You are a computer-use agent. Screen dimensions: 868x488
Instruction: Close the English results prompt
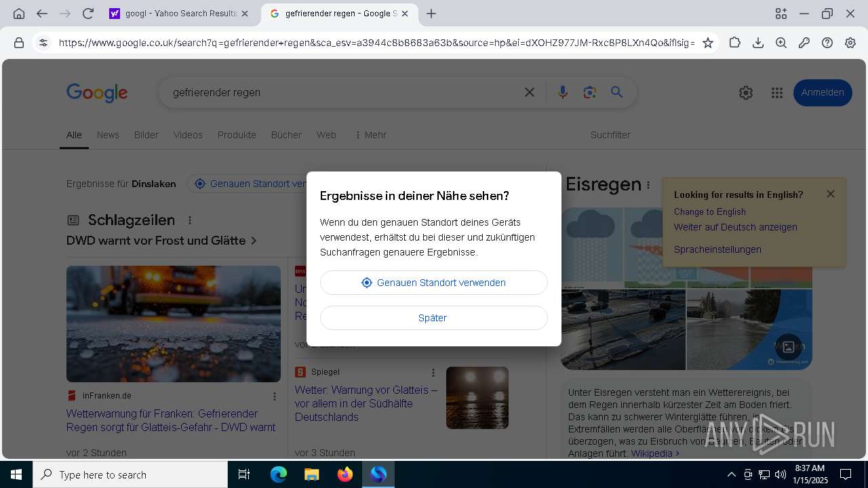pyautogui.click(x=831, y=194)
